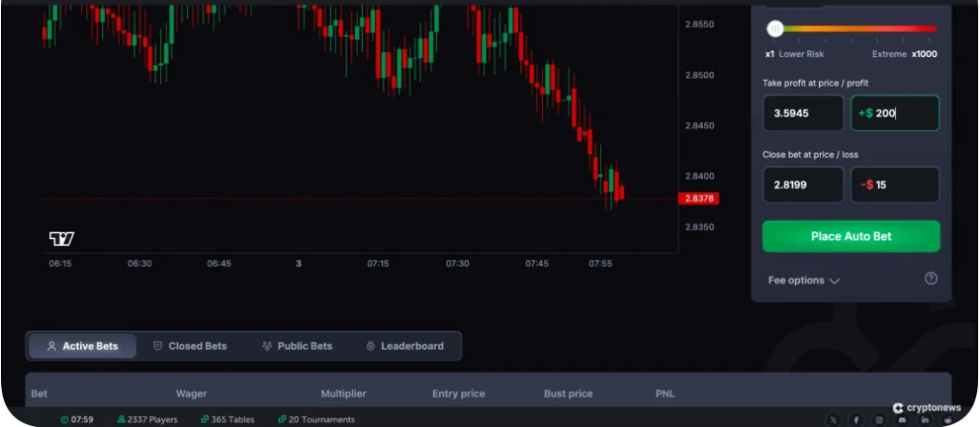Click the 2.8500 price axis label

coord(699,75)
